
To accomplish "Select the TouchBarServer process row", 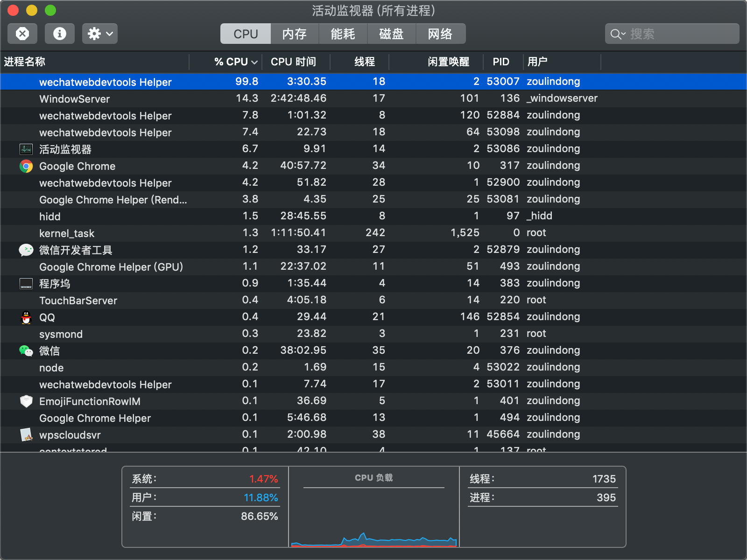I will [x=373, y=300].
